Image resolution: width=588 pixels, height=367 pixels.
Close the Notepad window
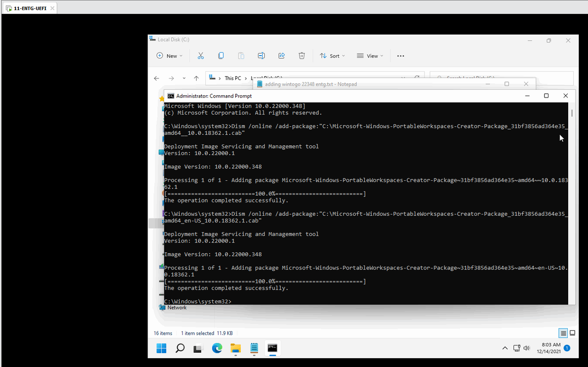(526, 84)
